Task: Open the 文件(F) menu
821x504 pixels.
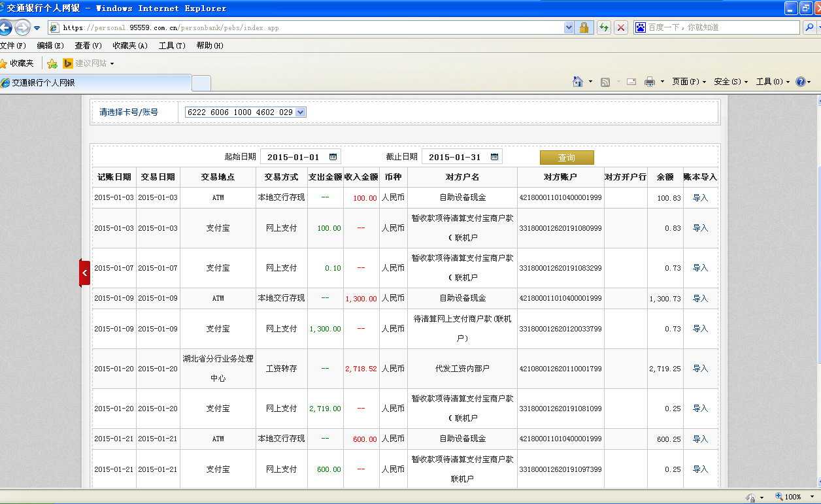Action: tap(13, 46)
